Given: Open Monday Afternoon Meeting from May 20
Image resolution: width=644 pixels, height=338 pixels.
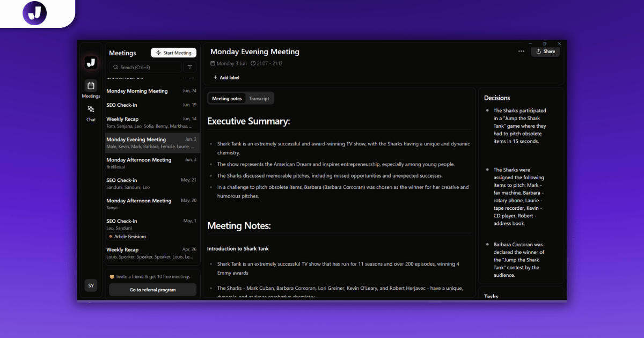Looking at the screenshot, I should pyautogui.click(x=152, y=204).
